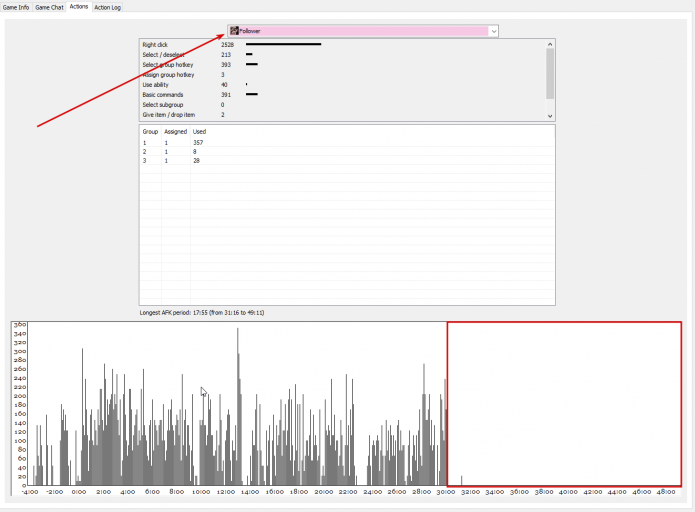
Task: Click the Used column header
Action: pos(199,132)
